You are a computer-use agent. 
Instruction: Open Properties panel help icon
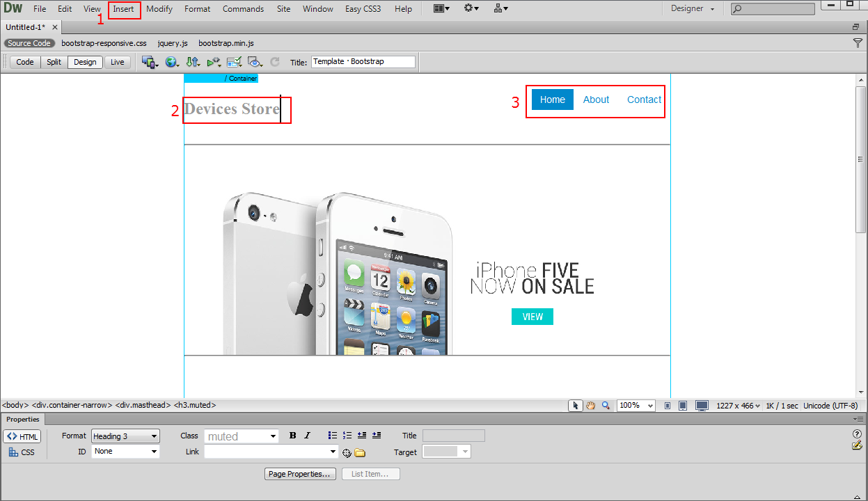point(857,434)
